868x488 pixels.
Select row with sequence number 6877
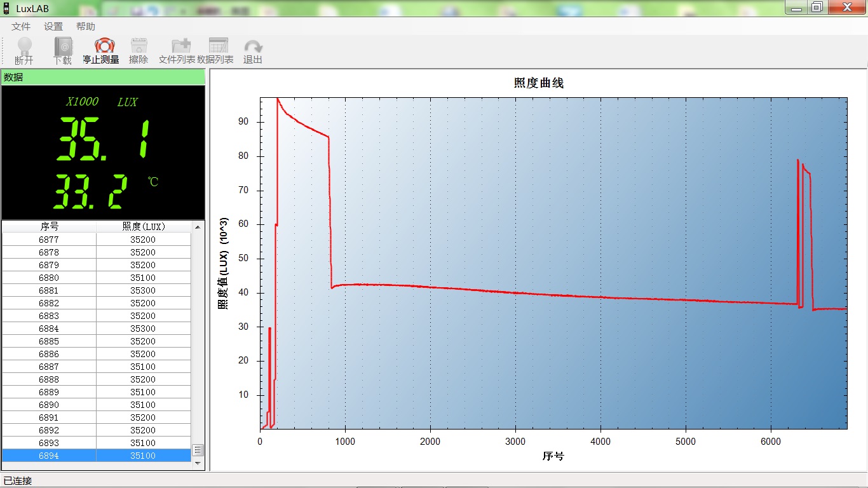tap(49, 240)
